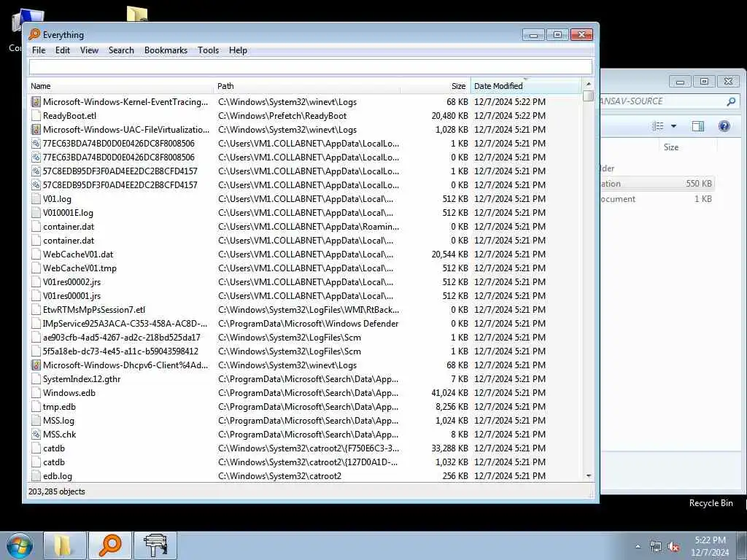Open the third taskbar application icon
Screen dimensions: 747x560
[155, 545]
